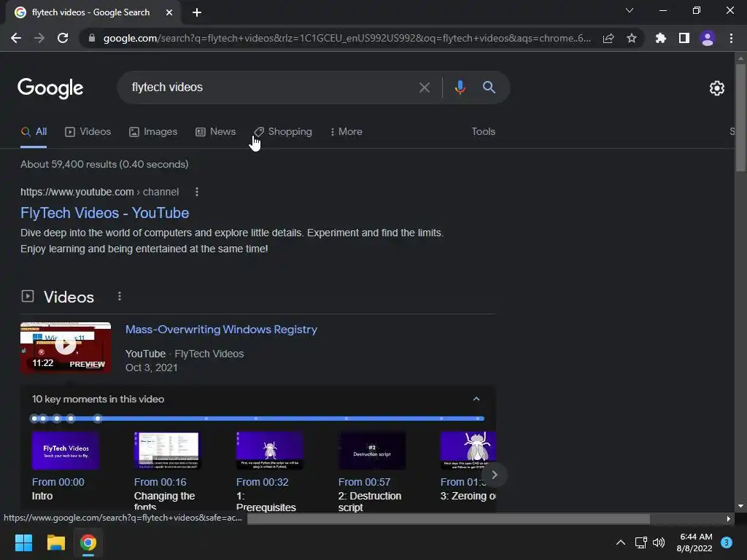Click the address bar URL
Viewport: 747px width, 560px height.
point(347,38)
